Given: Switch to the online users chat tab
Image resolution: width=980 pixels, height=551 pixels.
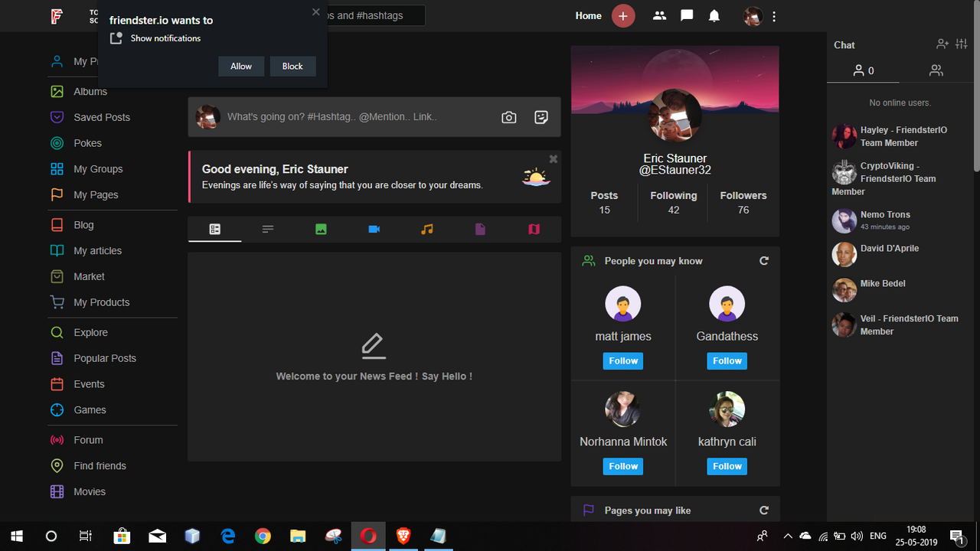Looking at the screenshot, I should 864,70.
